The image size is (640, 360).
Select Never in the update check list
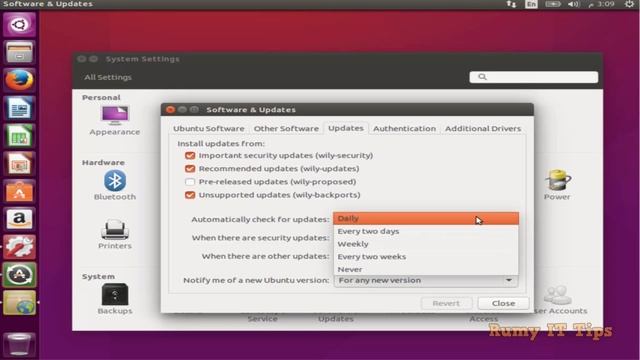[x=426, y=269]
